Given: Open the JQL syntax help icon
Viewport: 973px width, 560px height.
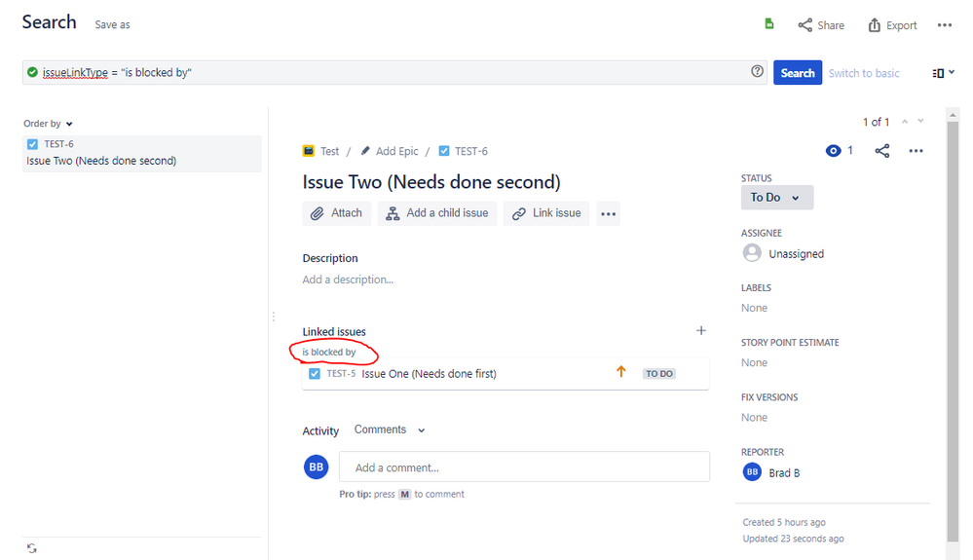Looking at the screenshot, I should click(x=758, y=72).
